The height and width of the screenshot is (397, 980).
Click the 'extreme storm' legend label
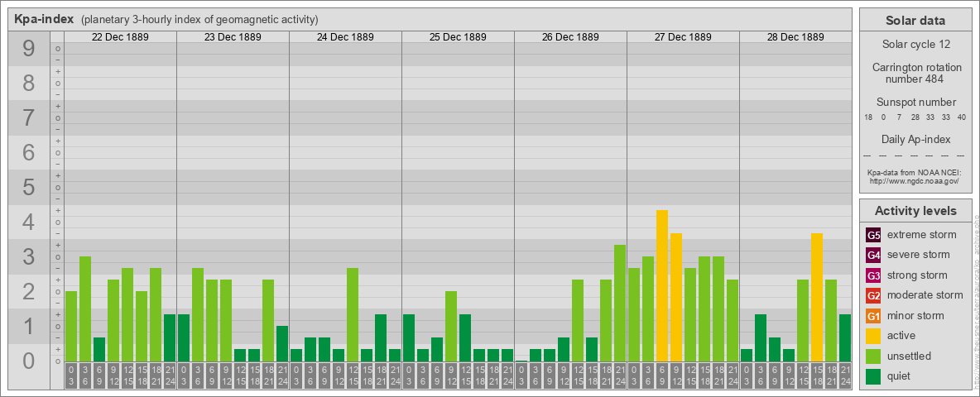[922, 235]
